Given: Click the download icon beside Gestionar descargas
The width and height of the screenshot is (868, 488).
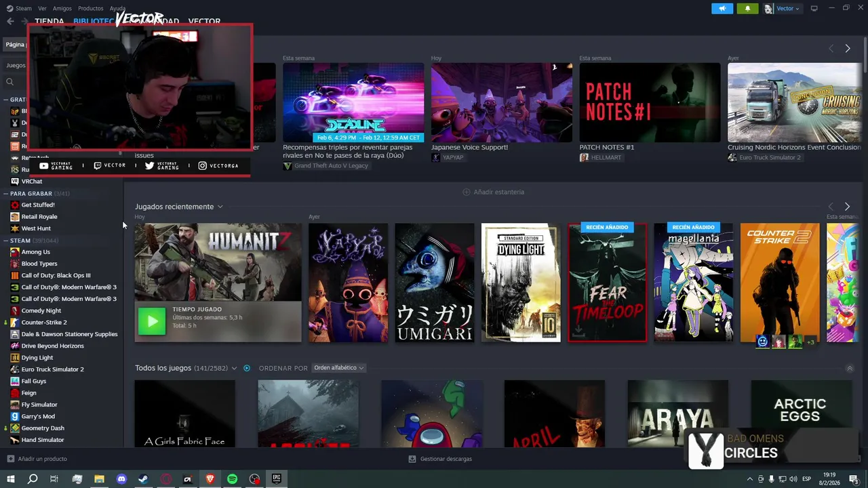Looking at the screenshot, I should point(412,459).
